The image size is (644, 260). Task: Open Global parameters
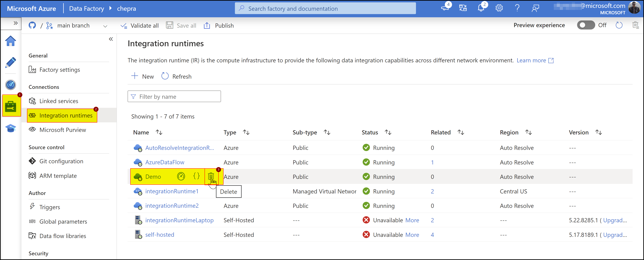pyautogui.click(x=58, y=221)
